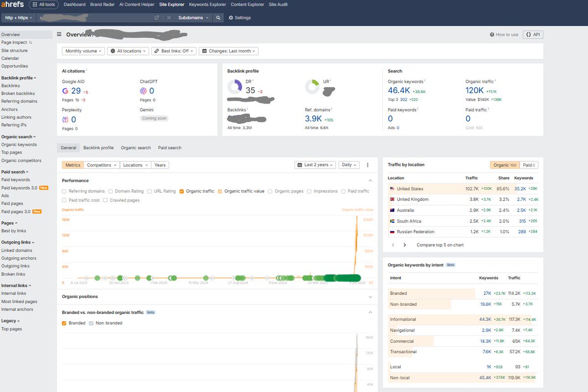Enable the Referring domains checkbox
The width and height of the screenshot is (588, 392).
click(x=64, y=191)
